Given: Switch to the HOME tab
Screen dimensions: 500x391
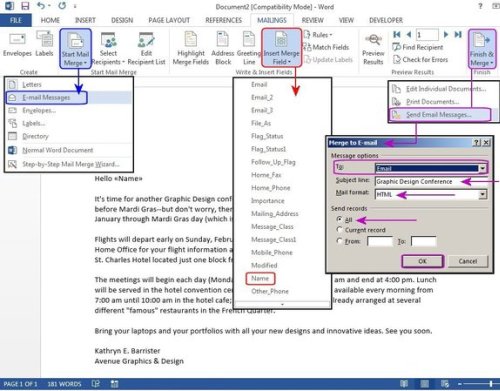Looking at the screenshot, I should tap(50, 20).
